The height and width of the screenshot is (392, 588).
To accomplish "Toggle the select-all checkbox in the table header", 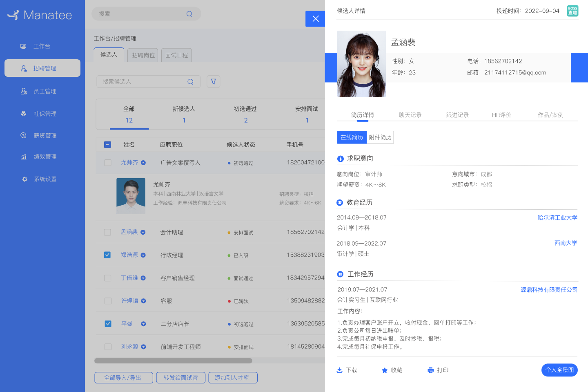I will pyautogui.click(x=107, y=144).
